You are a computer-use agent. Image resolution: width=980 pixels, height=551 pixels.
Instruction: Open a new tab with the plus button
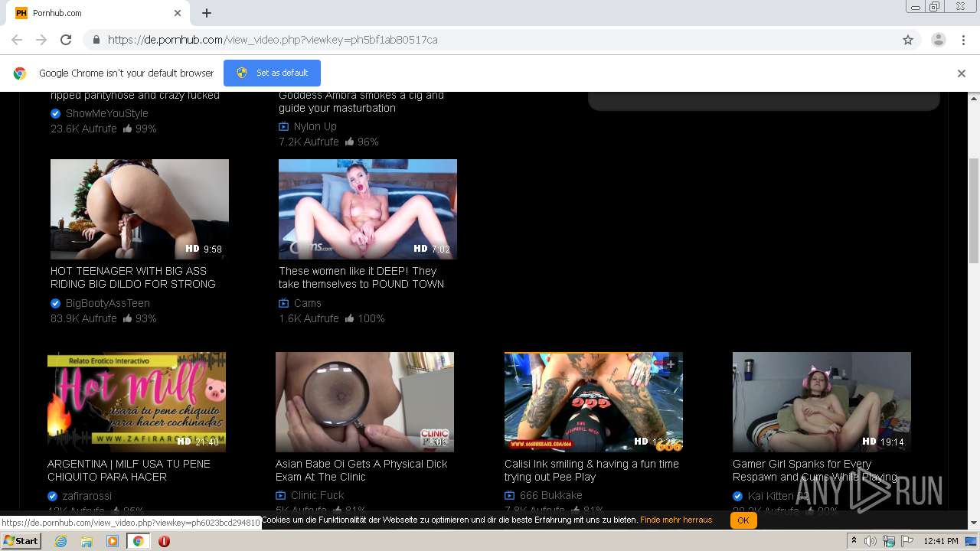(207, 13)
